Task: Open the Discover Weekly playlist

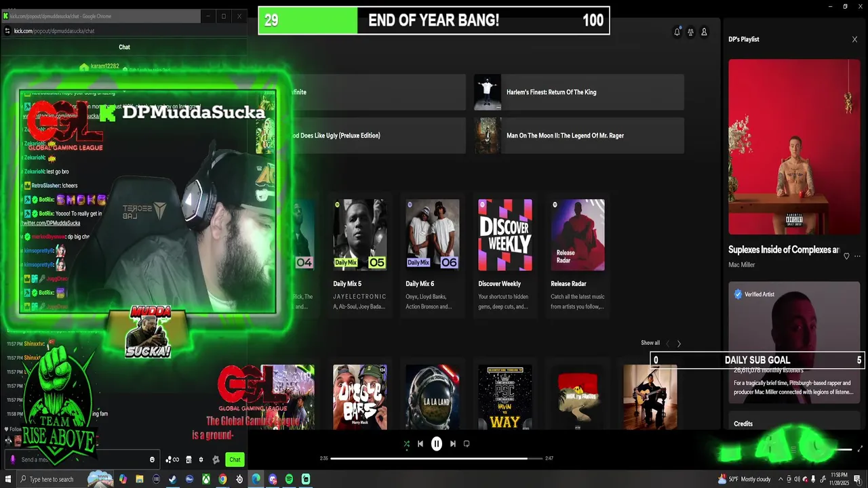Action: pyautogui.click(x=505, y=256)
